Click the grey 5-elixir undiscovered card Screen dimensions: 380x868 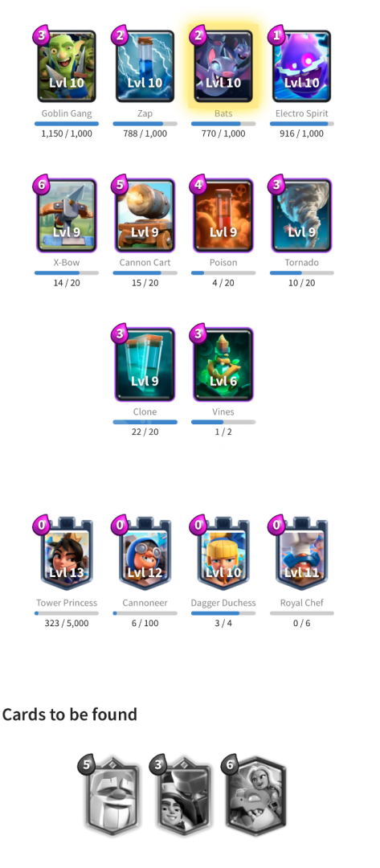(x=112, y=796)
